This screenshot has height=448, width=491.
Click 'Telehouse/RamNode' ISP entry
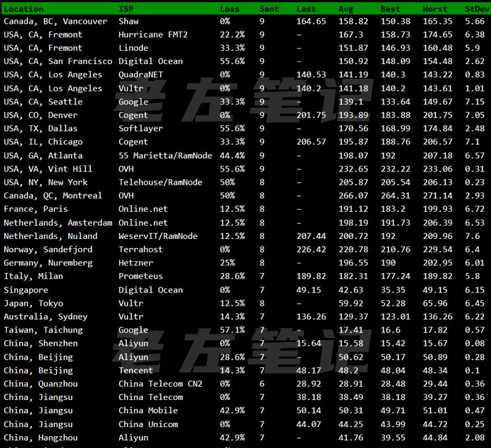[x=160, y=182]
